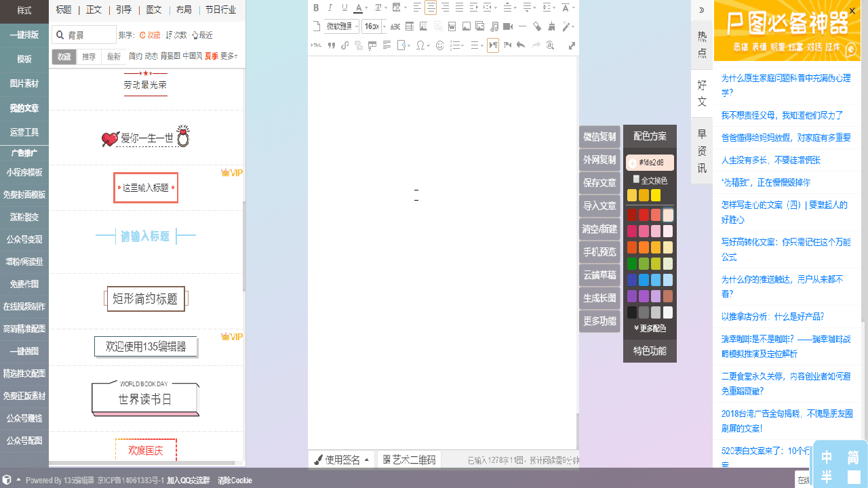Open the 微软雅黑 font family dropdown
This screenshot has width=868, height=488.
click(342, 27)
